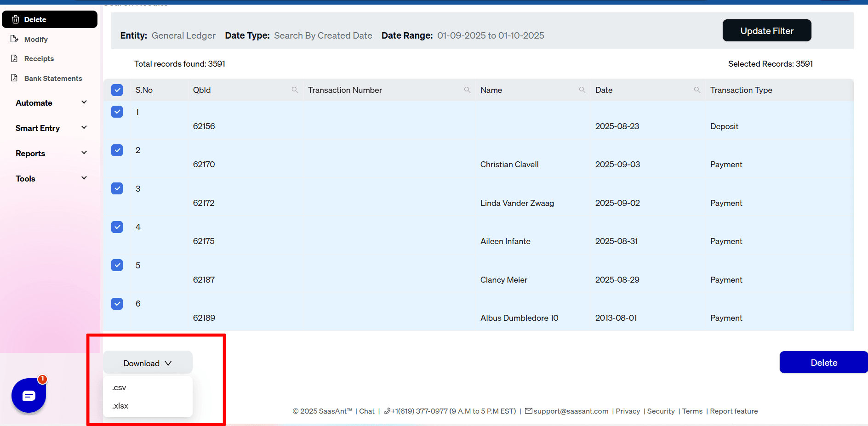This screenshot has height=426, width=868.
Task: Open the Download dropdown button
Action: 147,363
